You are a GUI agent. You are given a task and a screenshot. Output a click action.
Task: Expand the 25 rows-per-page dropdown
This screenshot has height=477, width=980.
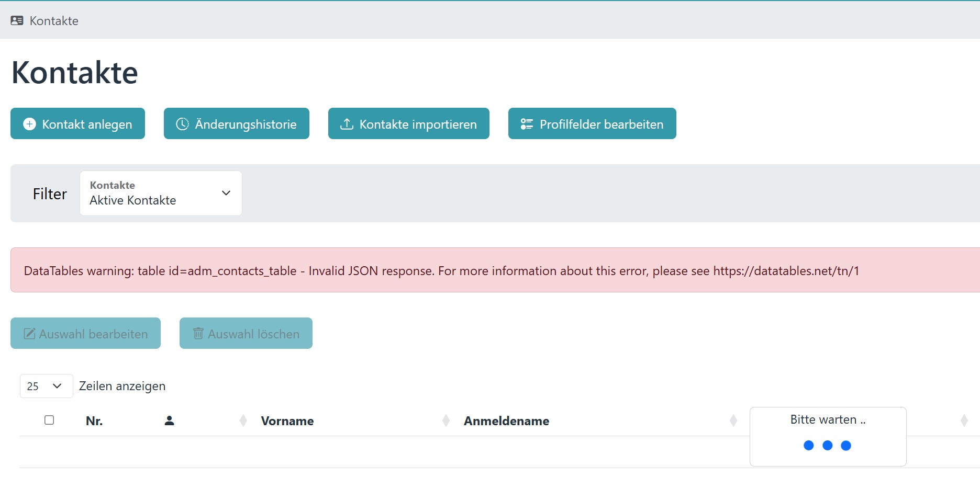click(46, 386)
